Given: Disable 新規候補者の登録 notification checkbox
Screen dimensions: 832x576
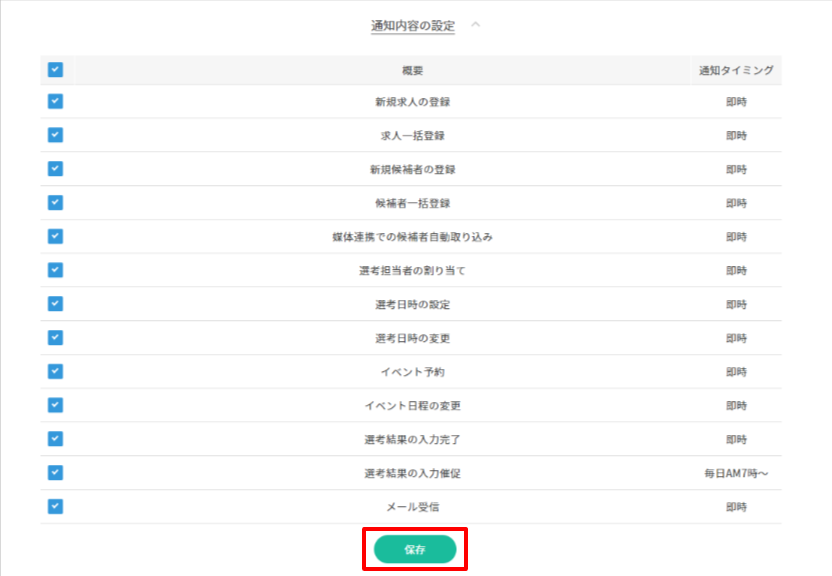Looking at the screenshot, I should (x=55, y=169).
